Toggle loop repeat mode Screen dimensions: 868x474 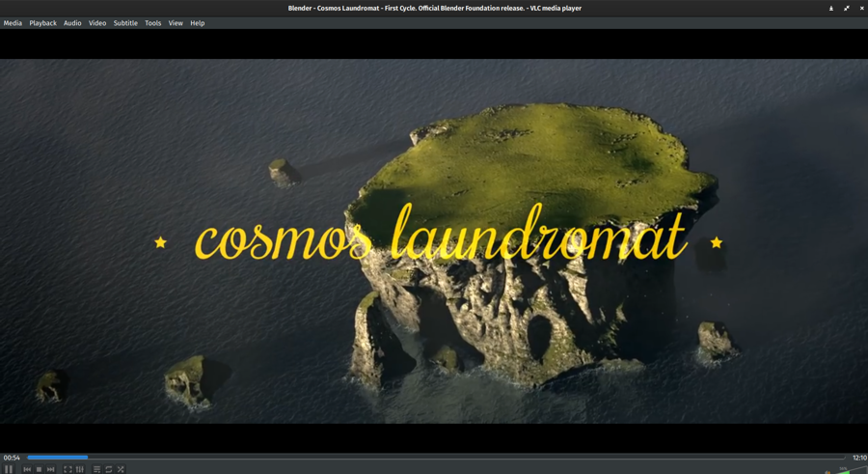click(x=108, y=469)
